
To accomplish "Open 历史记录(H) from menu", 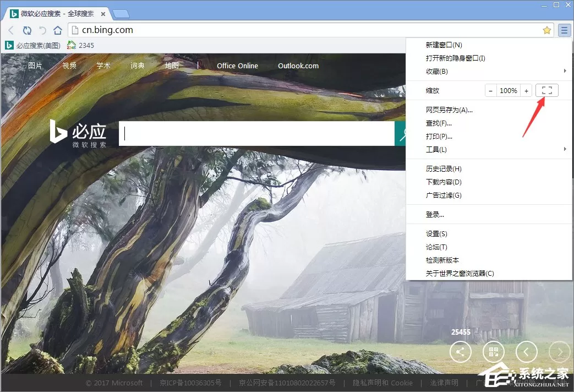I will 489,169.
